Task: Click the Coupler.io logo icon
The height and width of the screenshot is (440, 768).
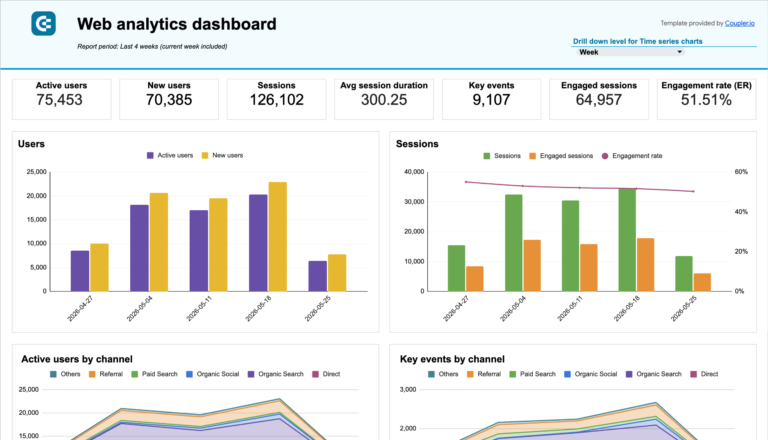Action: click(44, 24)
